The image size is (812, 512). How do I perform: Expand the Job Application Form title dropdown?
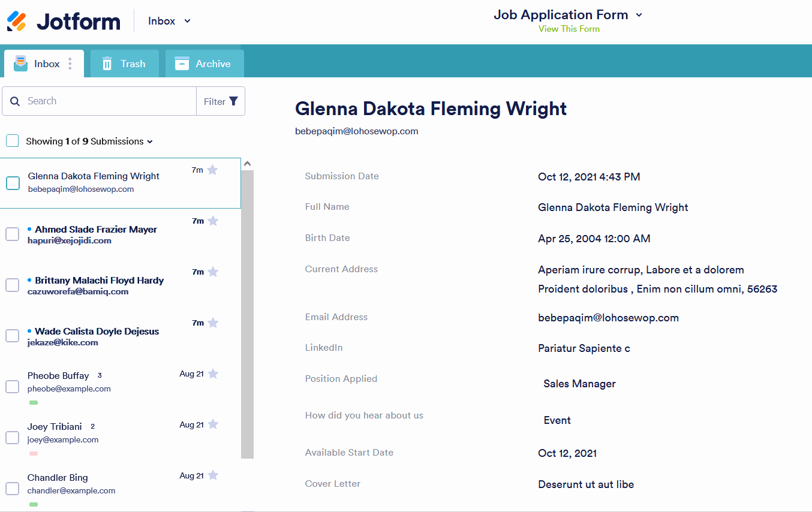[639, 15]
